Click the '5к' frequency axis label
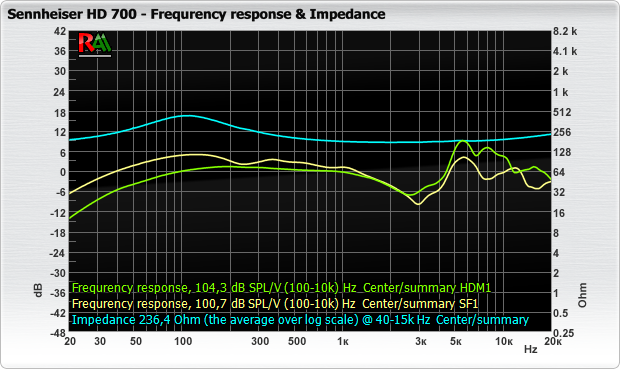 [456, 341]
